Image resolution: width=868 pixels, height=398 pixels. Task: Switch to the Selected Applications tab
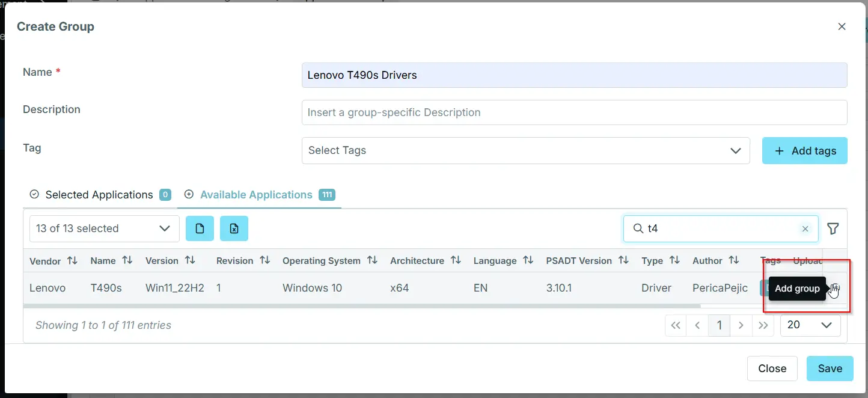99,195
